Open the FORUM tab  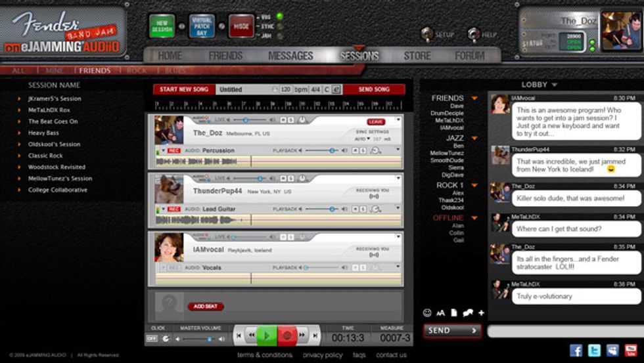470,56
